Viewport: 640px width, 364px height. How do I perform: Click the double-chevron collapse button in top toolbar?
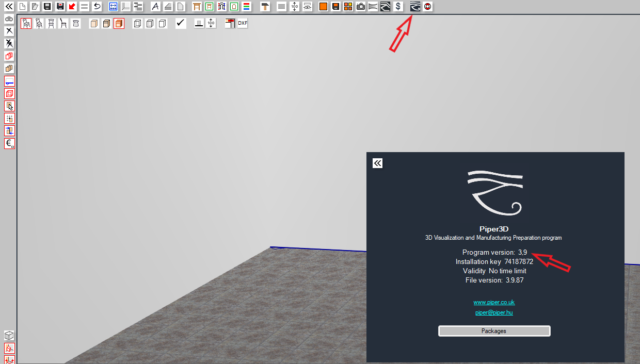coord(9,7)
